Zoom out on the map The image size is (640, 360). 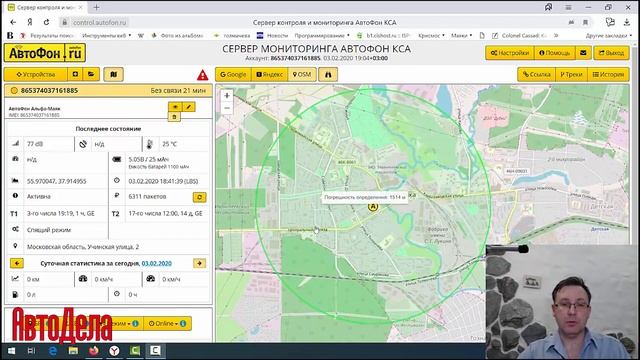pyautogui.click(x=227, y=108)
